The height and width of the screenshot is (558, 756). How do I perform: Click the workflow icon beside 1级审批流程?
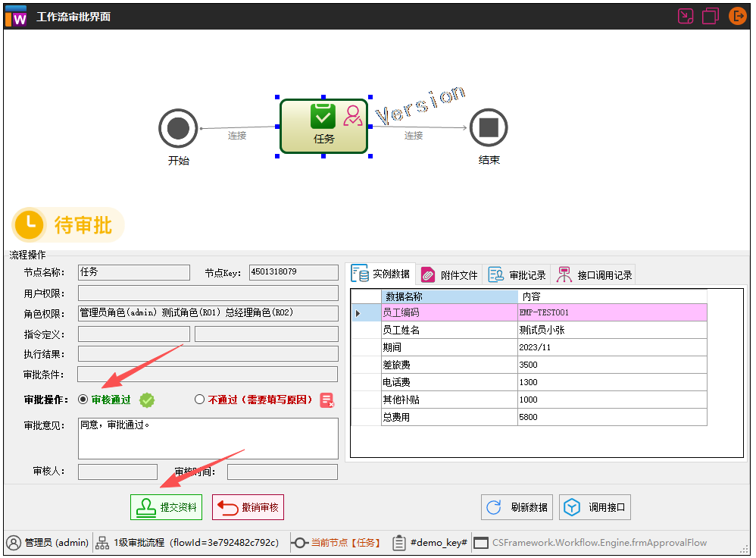click(x=102, y=543)
